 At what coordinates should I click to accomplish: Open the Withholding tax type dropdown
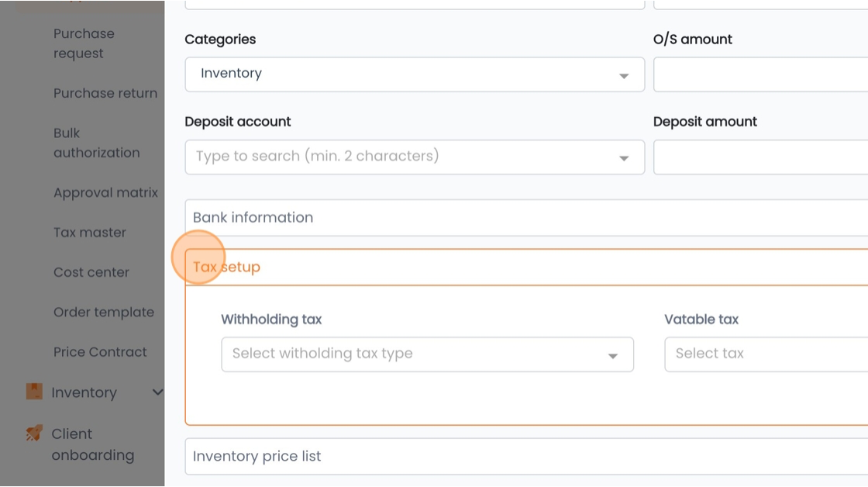(x=427, y=354)
